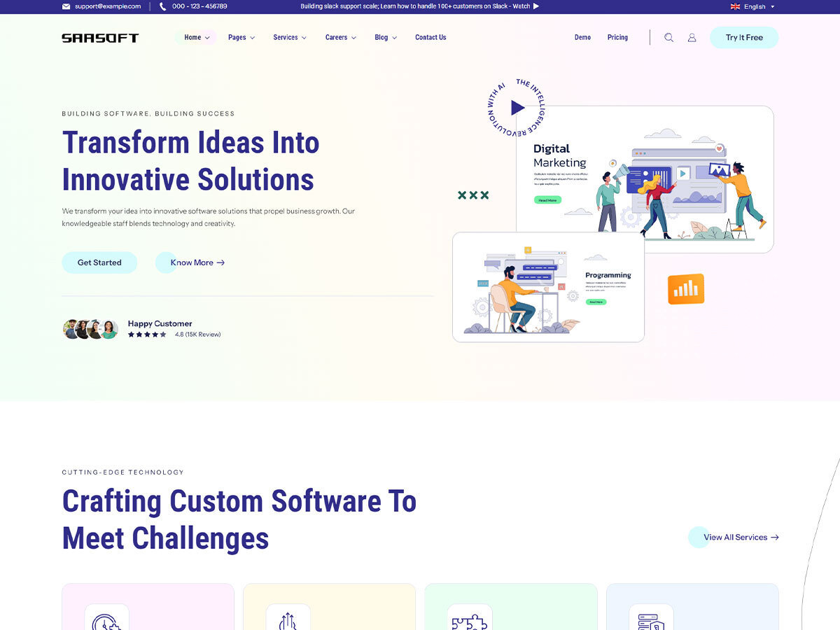
Task: Click the clock icon in pink card
Action: click(x=107, y=619)
